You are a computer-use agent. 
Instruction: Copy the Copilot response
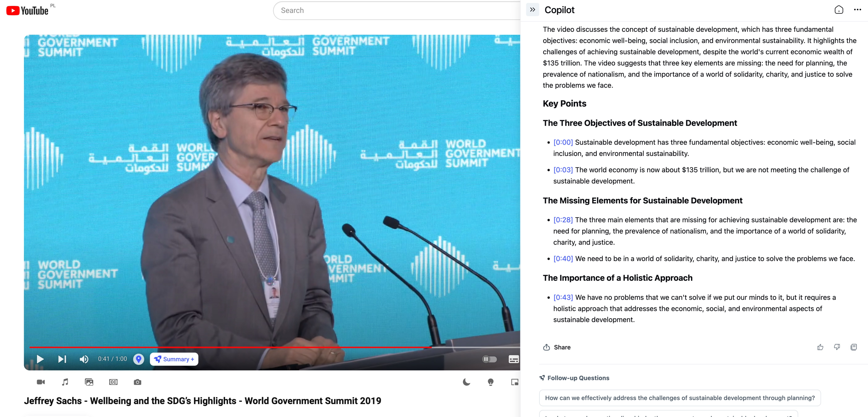[x=854, y=347]
